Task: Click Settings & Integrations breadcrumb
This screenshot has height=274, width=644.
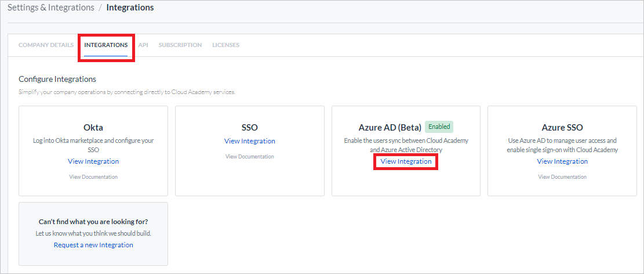Action: pyautogui.click(x=50, y=8)
